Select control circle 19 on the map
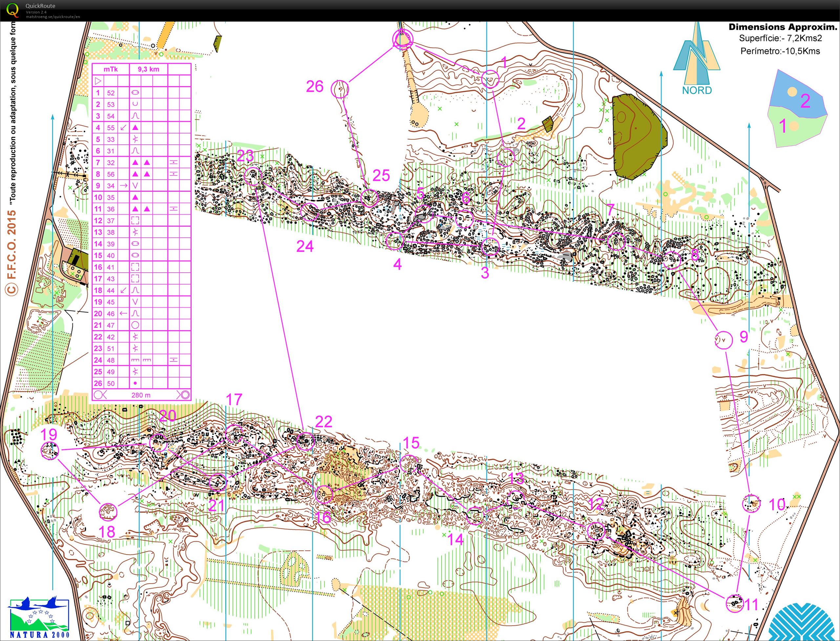840x641 pixels. [x=50, y=451]
